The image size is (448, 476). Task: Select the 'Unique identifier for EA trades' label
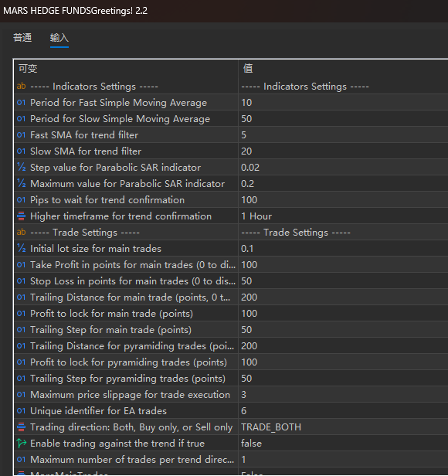(98, 411)
